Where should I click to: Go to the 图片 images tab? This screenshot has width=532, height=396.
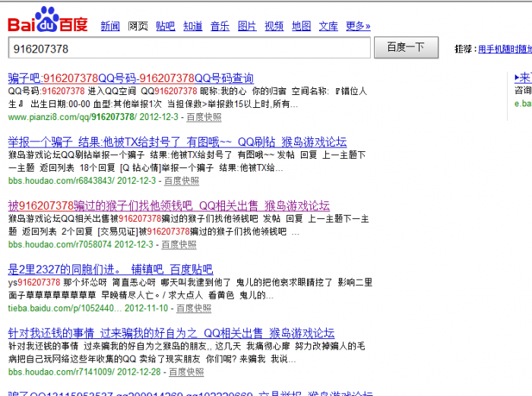pyautogui.click(x=247, y=26)
